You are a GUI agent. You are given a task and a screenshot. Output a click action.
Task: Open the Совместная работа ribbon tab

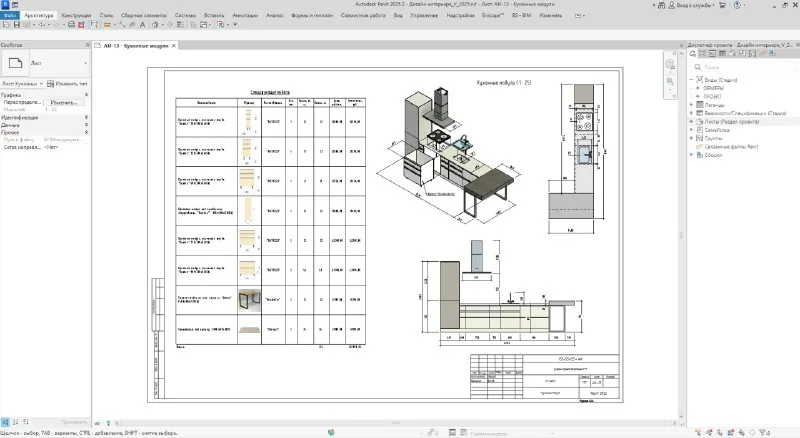point(363,15)
